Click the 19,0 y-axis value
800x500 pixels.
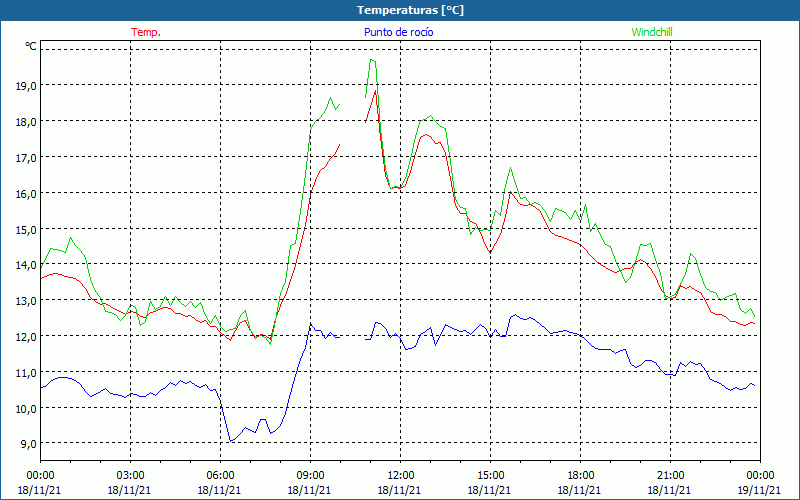pyautogui.click(x=27, y=86)
